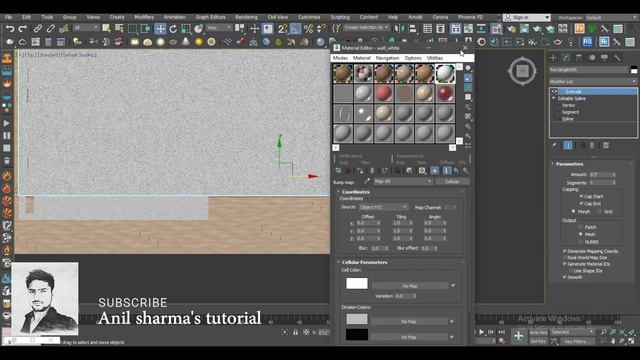Select the Patch output radio button
The width and height of the screenshot is (640, 360).
(x=580, y=227)
